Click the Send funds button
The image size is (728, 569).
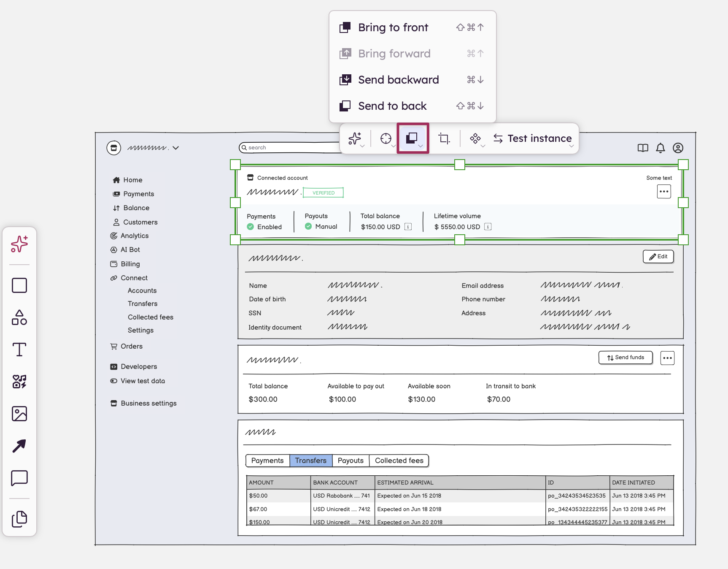click(x=626, y=358)
